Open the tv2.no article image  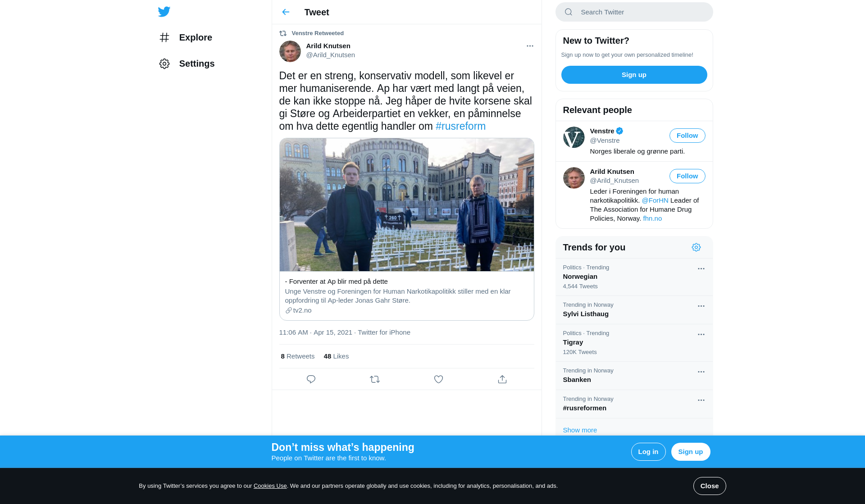click(406, 205)
